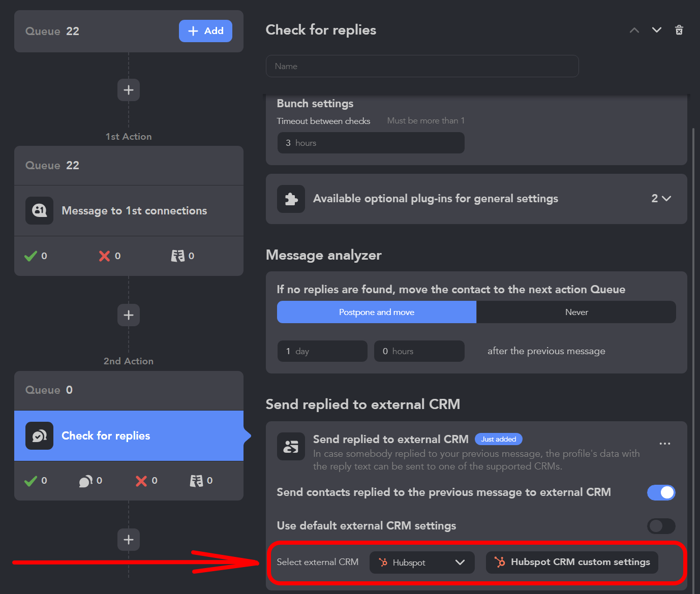This screenshot has width=700, height=594.
Task: Click plus node below Check for replies
Action: (129, 540)
